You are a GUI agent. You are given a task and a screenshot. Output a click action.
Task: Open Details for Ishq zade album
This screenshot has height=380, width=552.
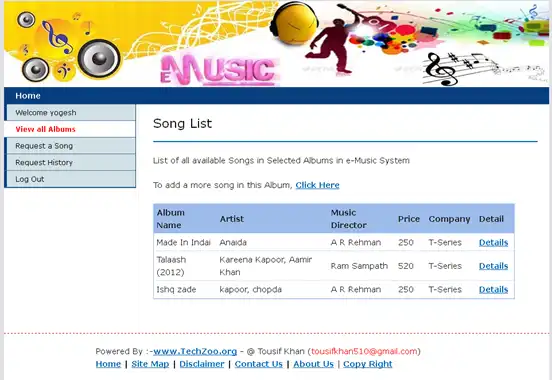point(493,289)
